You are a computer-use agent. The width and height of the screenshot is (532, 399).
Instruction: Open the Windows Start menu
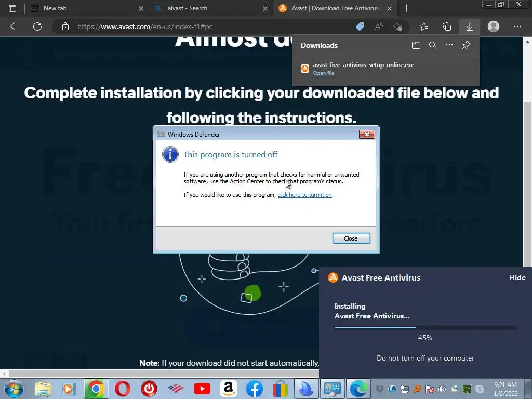point(14,389)
